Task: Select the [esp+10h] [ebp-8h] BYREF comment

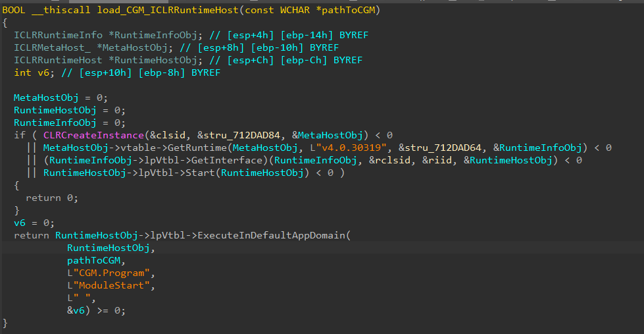Action: tap(150, 73)
